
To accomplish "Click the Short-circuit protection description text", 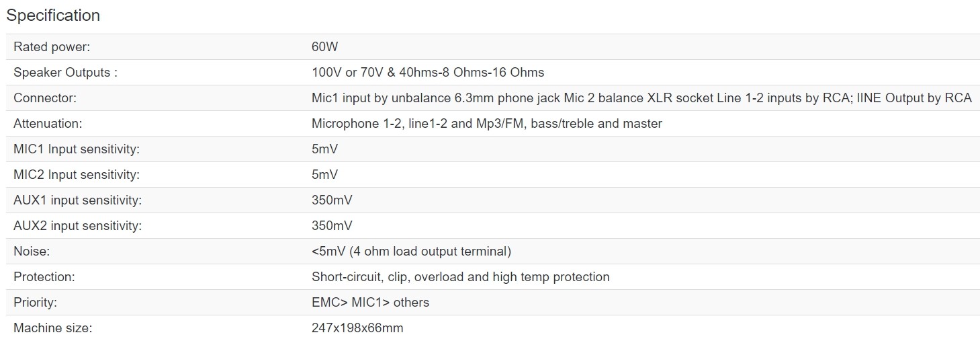I will click(460, 277).
